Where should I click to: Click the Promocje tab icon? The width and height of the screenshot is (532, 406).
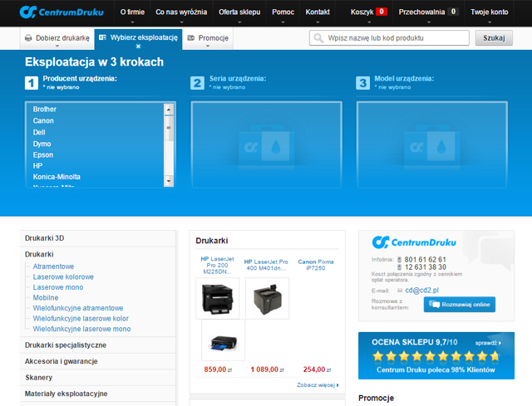192,38
